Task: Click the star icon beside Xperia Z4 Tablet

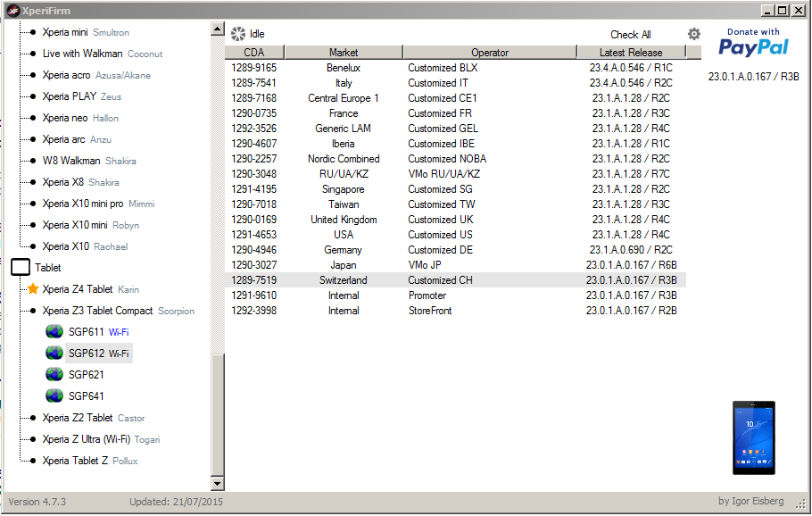Action: tap(33, 288)
